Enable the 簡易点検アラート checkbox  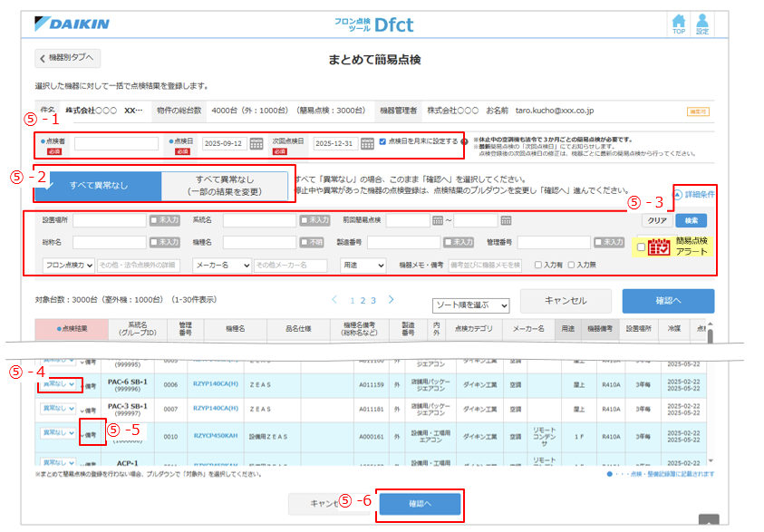point(642,247)
